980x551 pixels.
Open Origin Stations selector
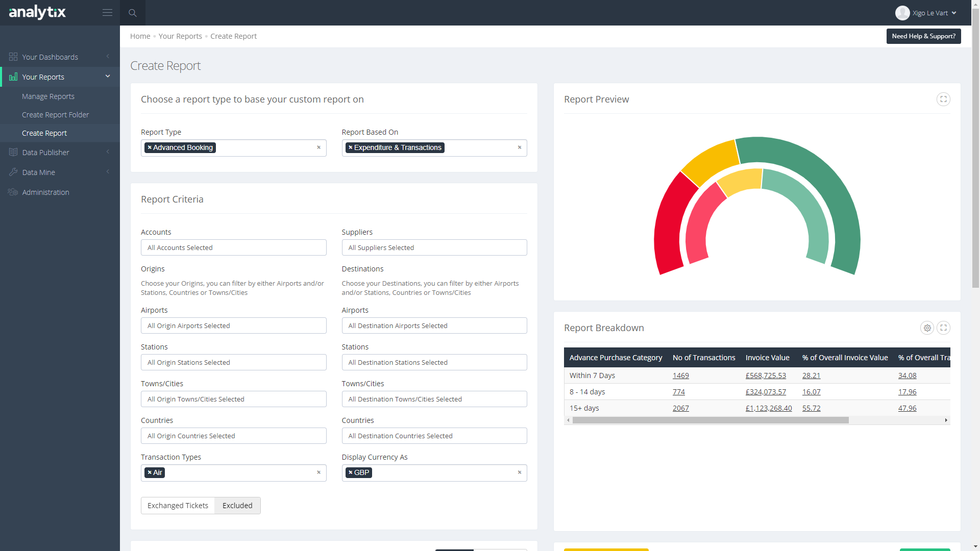point(233,362)
